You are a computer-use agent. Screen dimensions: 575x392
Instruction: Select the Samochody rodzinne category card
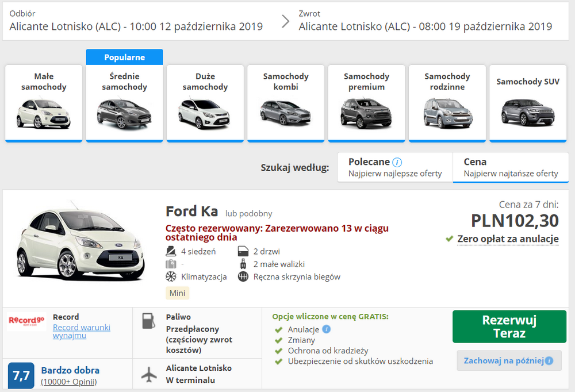click(447, 103)
